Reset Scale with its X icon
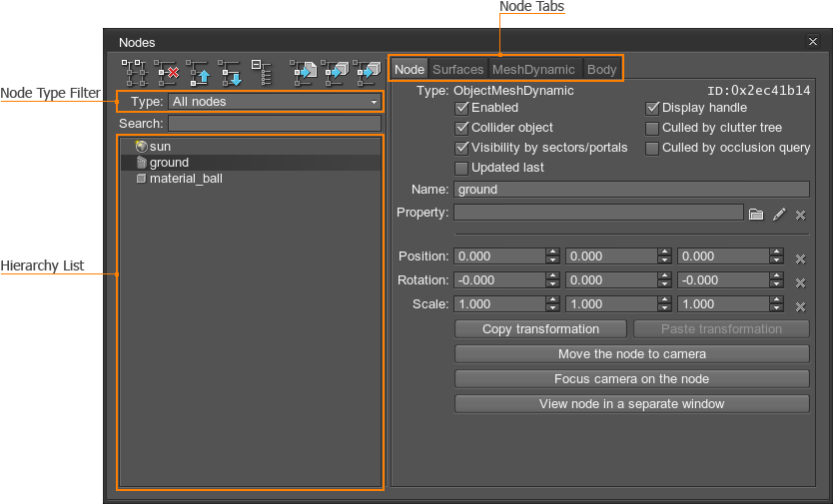Screen dimensions: 833x504 (x=800, y=306)
